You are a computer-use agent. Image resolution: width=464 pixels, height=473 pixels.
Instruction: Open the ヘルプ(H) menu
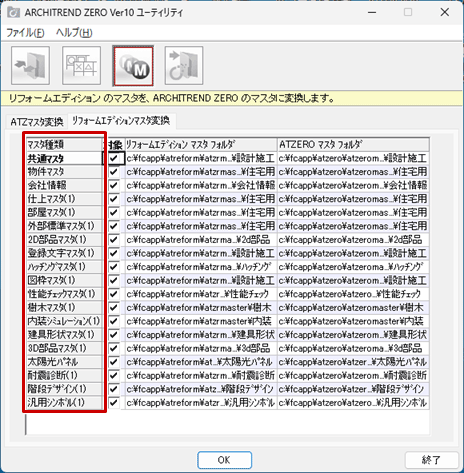[74, 33]
